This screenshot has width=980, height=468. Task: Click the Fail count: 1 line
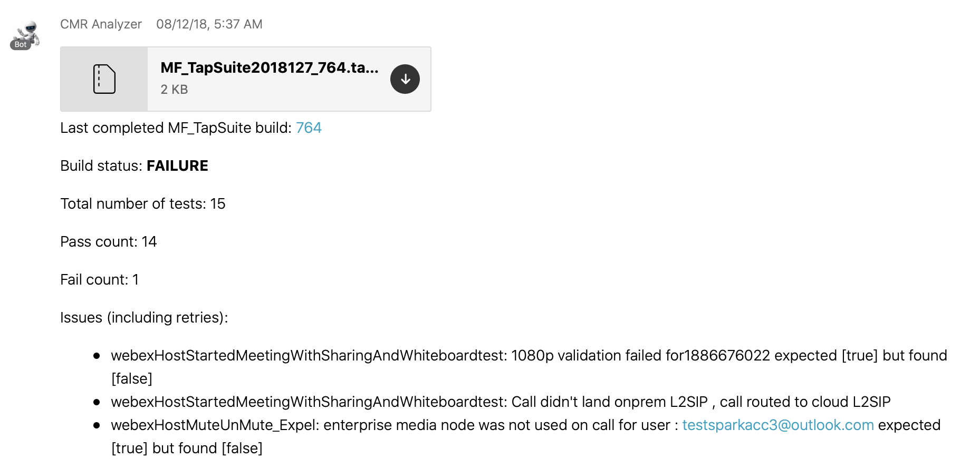(99, 280)
